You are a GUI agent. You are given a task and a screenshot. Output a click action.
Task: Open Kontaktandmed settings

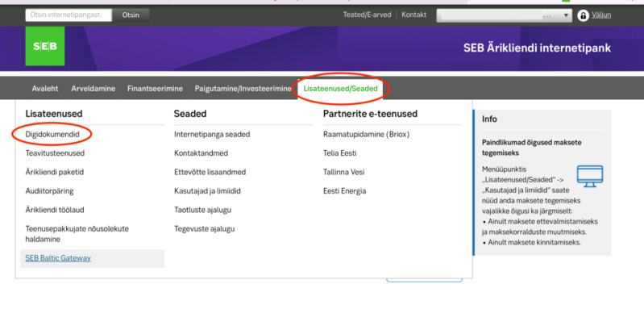(x=202, y=153)
